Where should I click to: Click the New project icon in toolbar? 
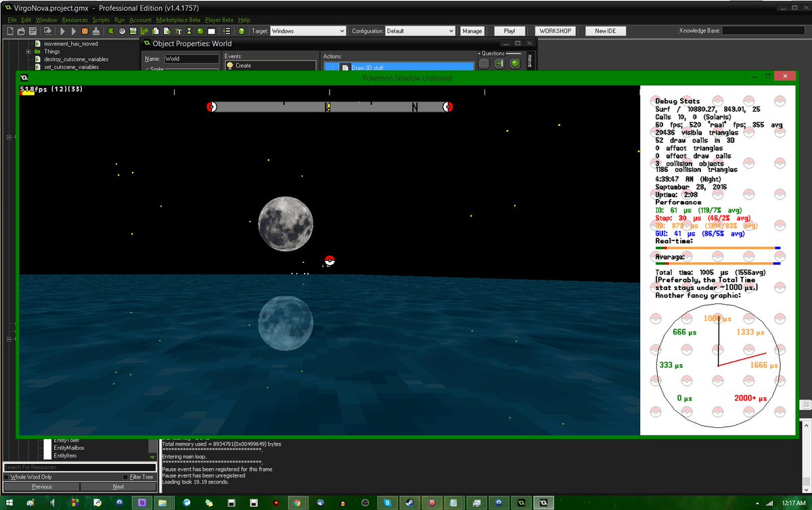click(12, 31)
